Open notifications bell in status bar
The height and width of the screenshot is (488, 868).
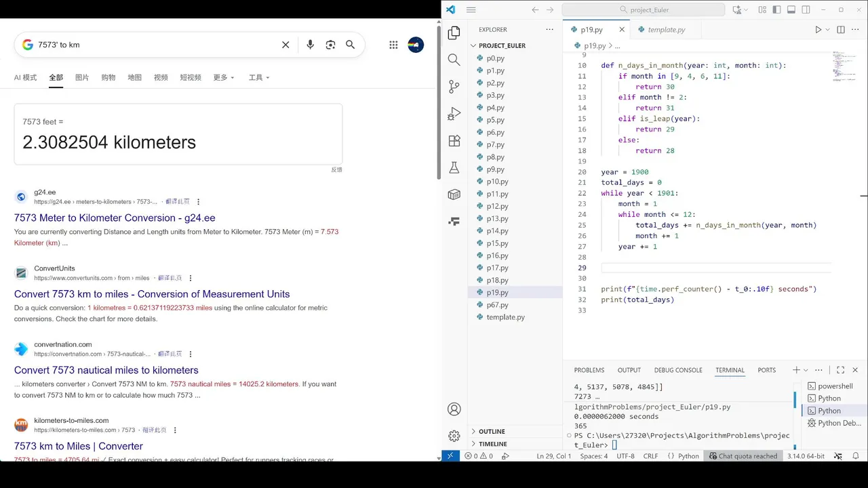[x=856, y=456]
